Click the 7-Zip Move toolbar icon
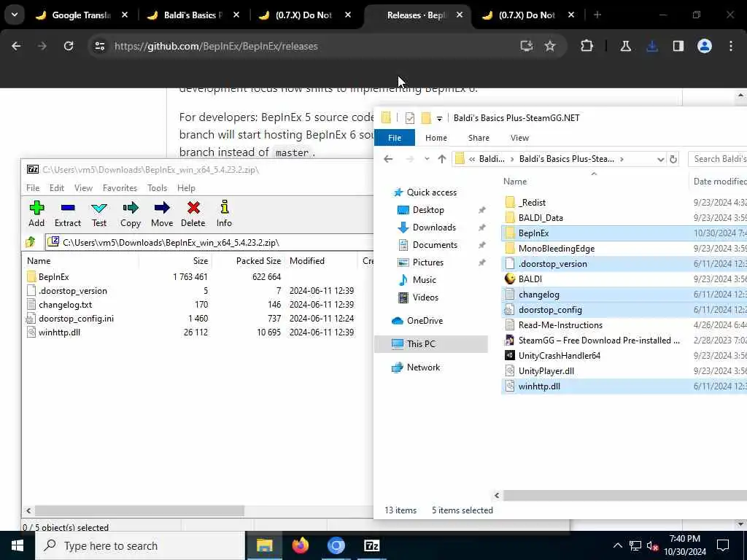This screenshot has width=747, height=560. point(162,214)
